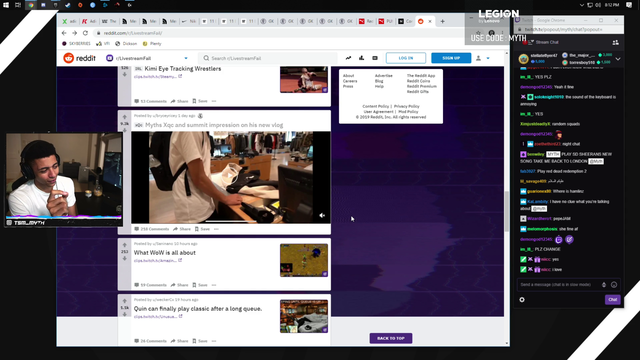Open the emote picker smiley in chat
The image size is (640, 360).
tap(614, 284)
